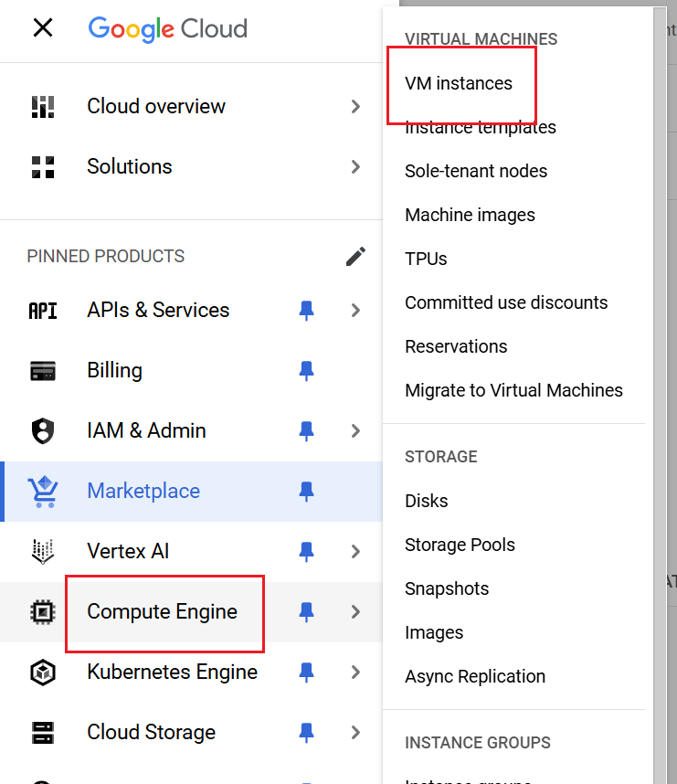Click the Marketplace cart icon
The height and width of the screenshot is (784, 677).
pyautogui.click(x=43, y=491)
